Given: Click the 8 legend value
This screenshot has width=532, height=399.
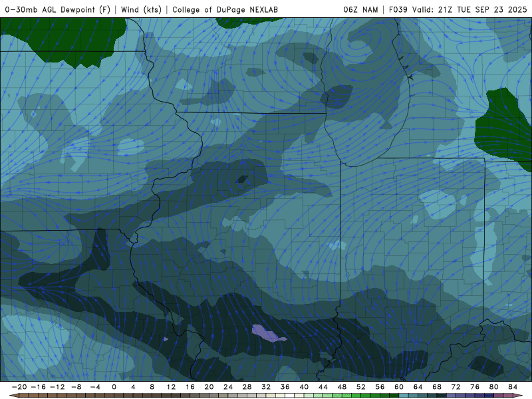Looking at the screenshot, I should [x=152, y=387].
